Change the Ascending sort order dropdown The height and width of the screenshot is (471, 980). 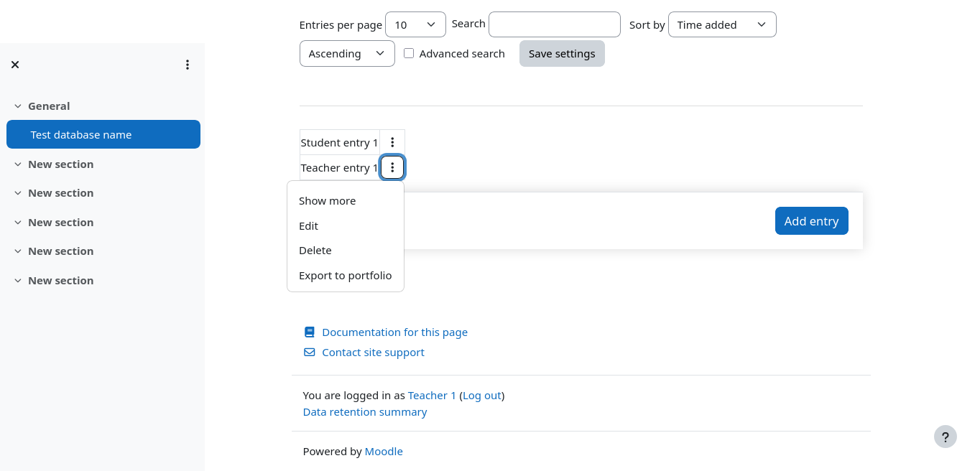pyautogui.click(x=347, y=53)
